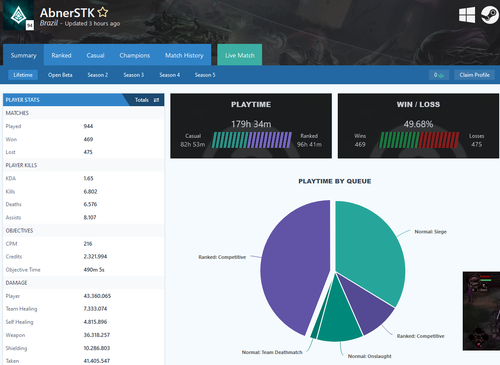Open the Live Match tab
This screenshot has height=365, width=500.
coord(240,55)
